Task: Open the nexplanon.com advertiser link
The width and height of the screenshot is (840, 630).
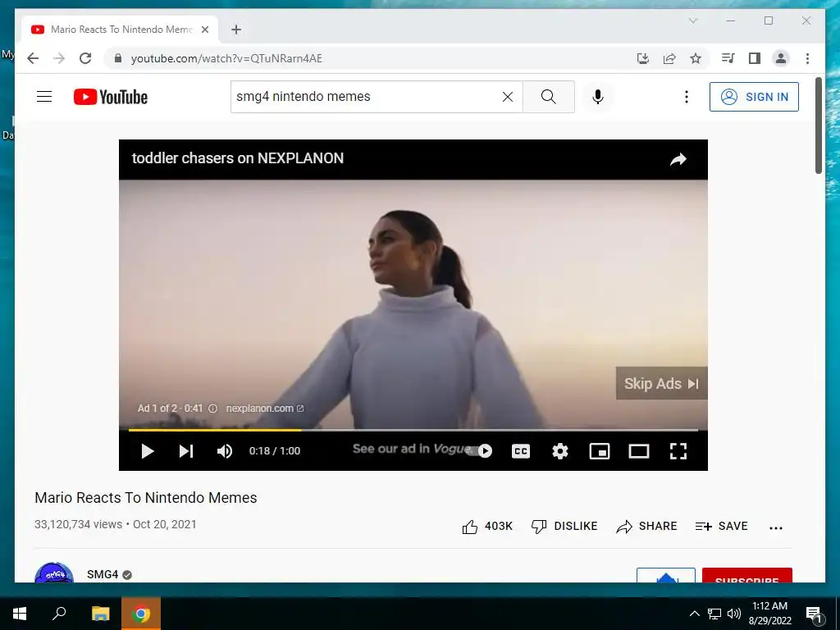Action: 265,409
